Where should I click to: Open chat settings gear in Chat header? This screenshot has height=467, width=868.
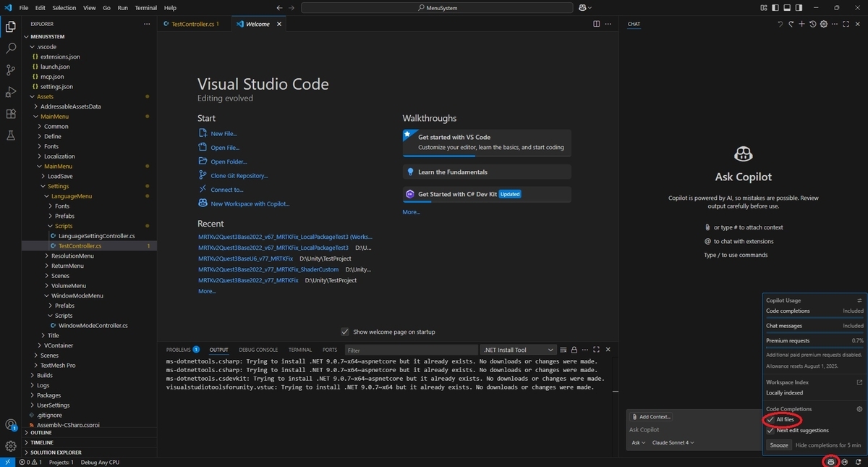coord(824,24)
